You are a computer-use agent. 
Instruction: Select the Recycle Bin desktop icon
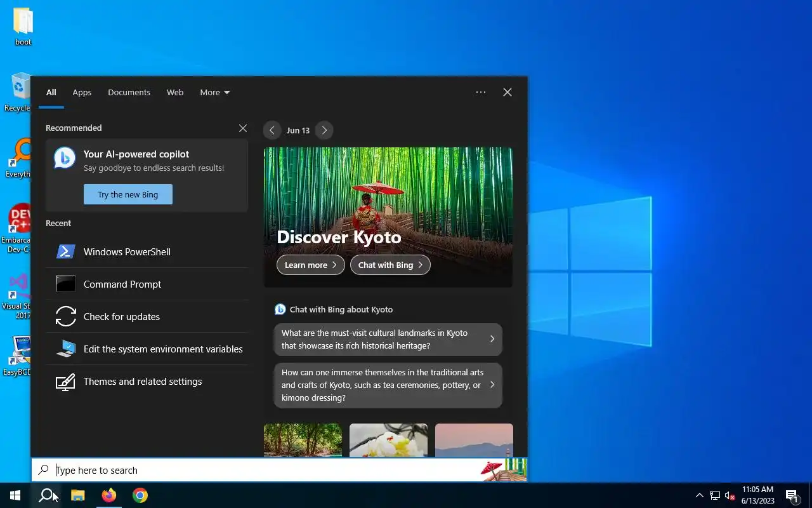(x=19, y=93)
